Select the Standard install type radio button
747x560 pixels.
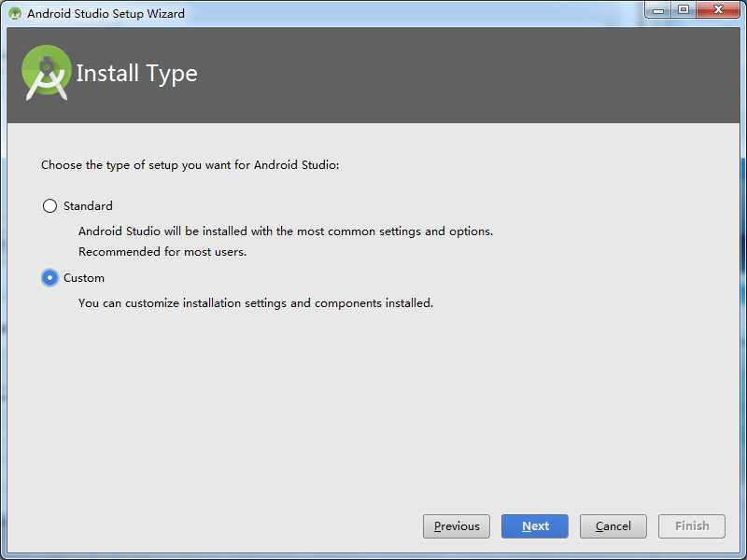coord(49,205)
